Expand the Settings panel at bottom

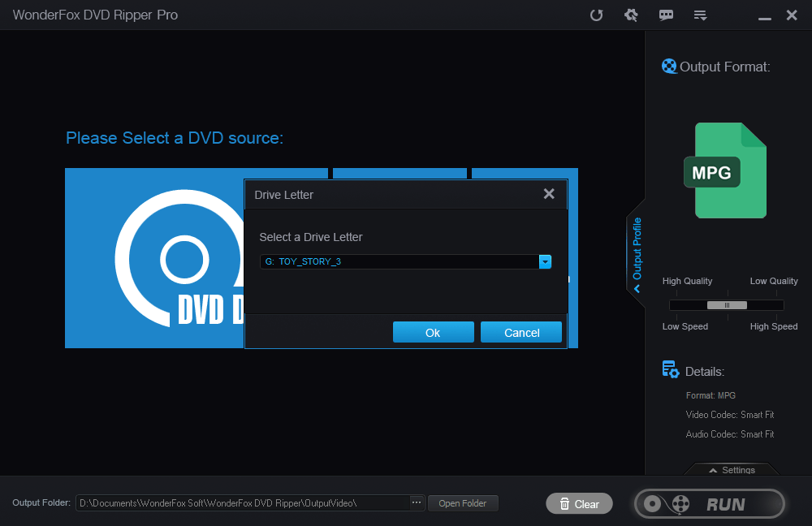pyautogui.click(x=732, y=469)
